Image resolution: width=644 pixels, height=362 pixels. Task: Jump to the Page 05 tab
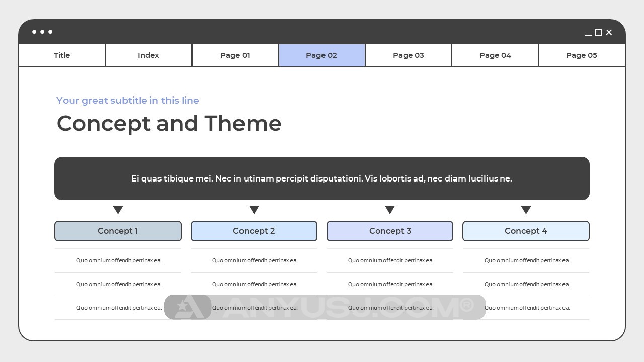[582, 55]
